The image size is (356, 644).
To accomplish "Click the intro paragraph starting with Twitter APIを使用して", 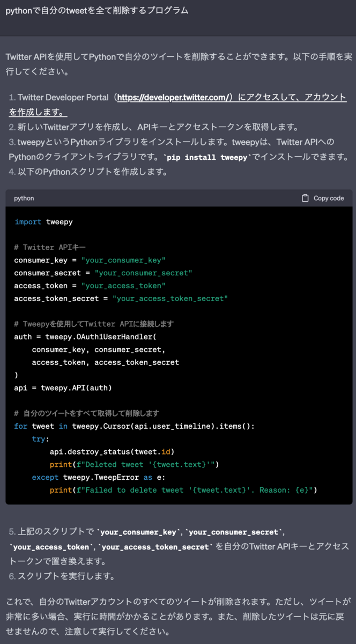I will pos(178,64).
